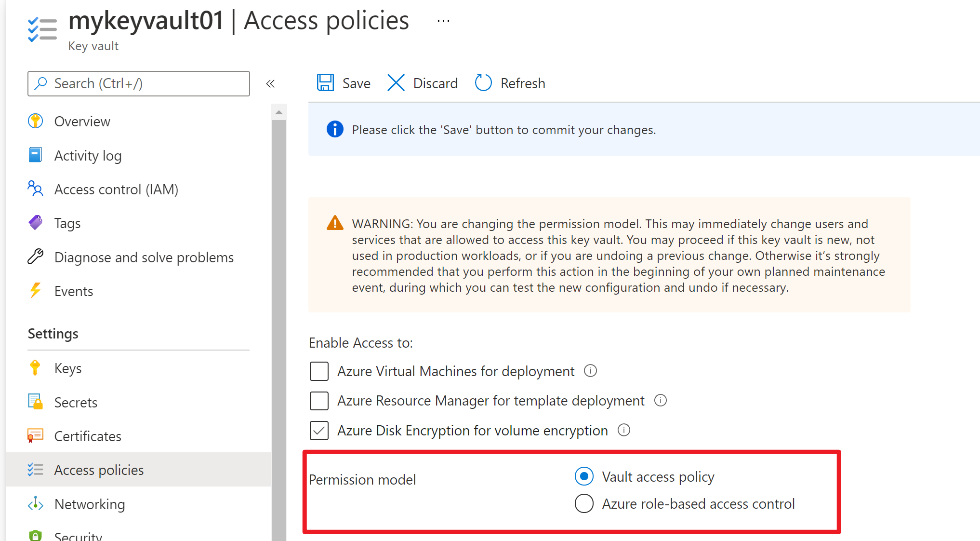Click the Refresh circular arrow icon
The image size is (980, 541).
coord(483,83)
